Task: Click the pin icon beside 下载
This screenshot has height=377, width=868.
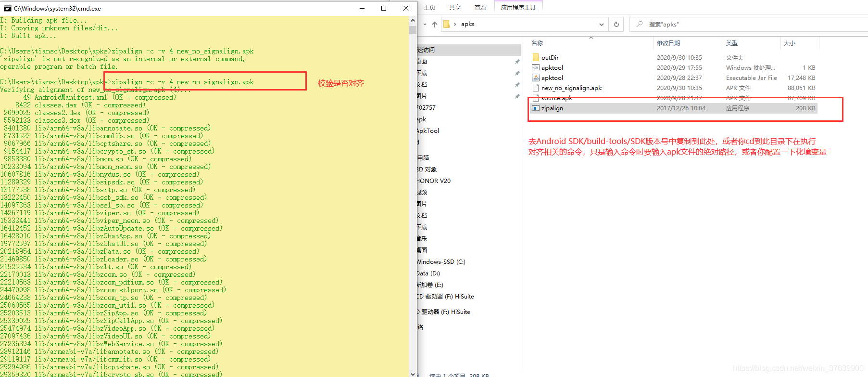Action: tap(517, 73)
